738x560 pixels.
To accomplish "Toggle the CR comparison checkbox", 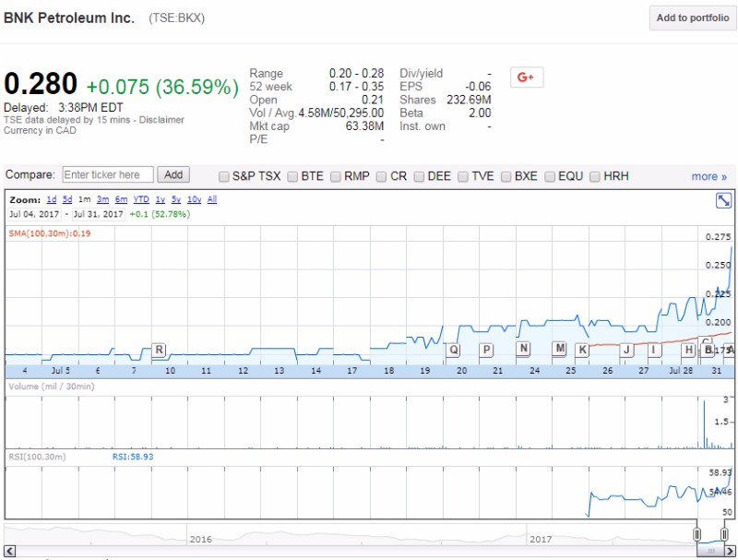I will 382,176.
